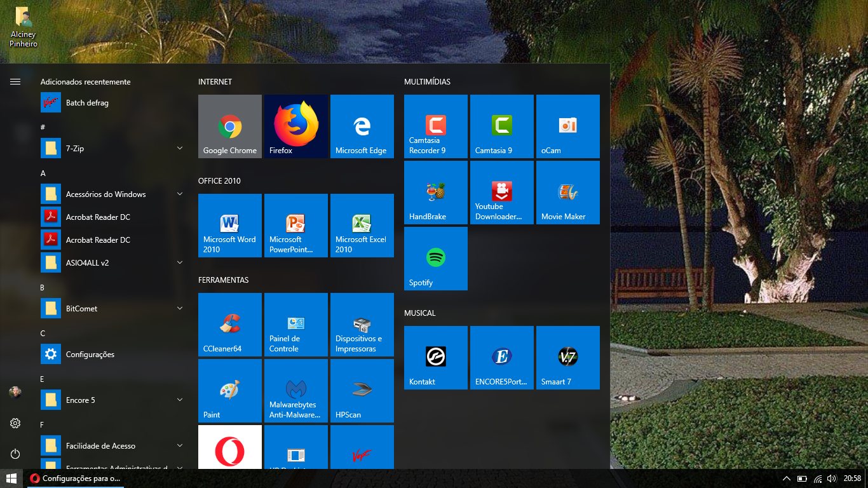The width and height of the screenshot is (868, 488).
Task: Open the Google Chrome tile
Action: coord(230,126)
